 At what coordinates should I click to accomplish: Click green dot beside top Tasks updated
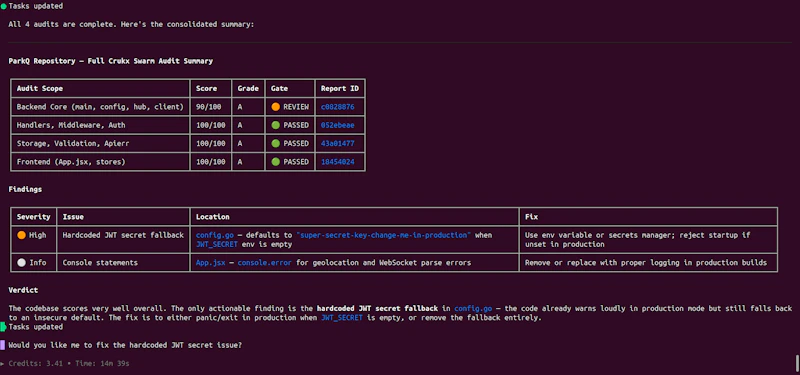point(3,6)
